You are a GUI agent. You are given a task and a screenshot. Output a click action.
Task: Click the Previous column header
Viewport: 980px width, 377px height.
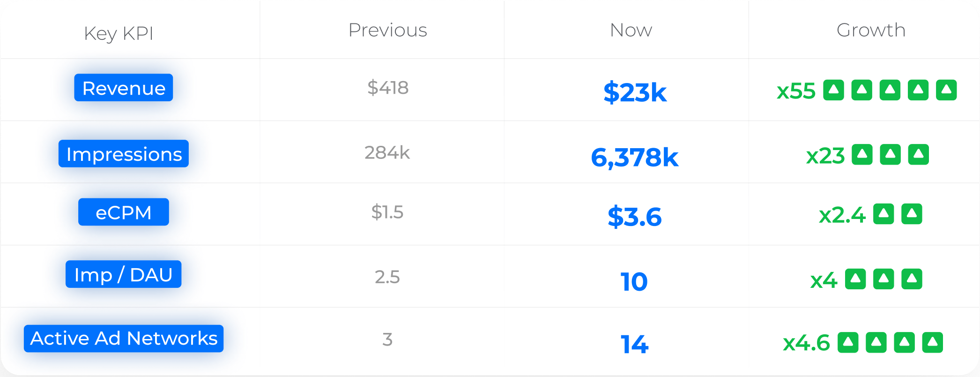388,30
